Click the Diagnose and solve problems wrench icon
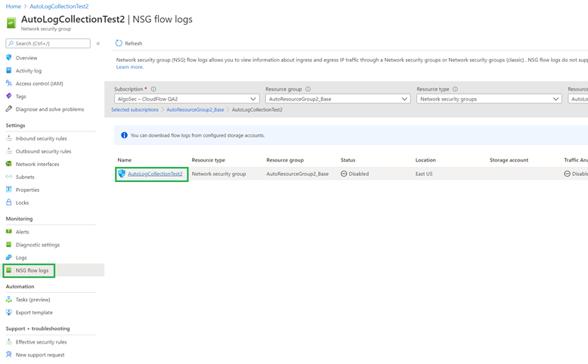588x364 pixels. click(x=9, y=109)
